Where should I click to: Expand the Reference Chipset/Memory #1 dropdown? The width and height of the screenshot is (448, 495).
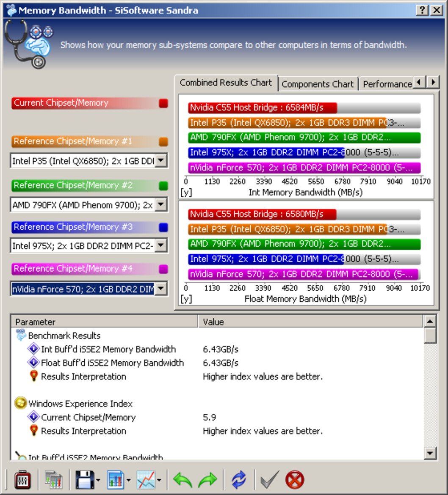point(161,160)
